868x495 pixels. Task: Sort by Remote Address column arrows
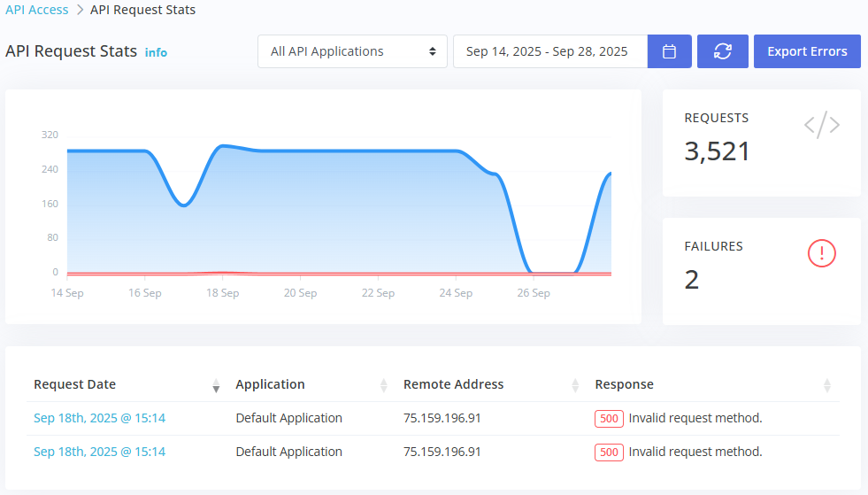[575, 385]
